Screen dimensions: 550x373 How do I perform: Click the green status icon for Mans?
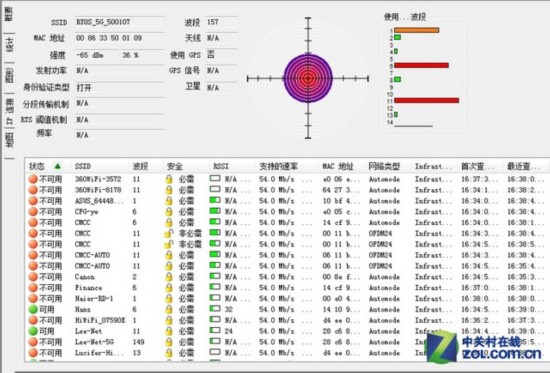tap(33, 309)
